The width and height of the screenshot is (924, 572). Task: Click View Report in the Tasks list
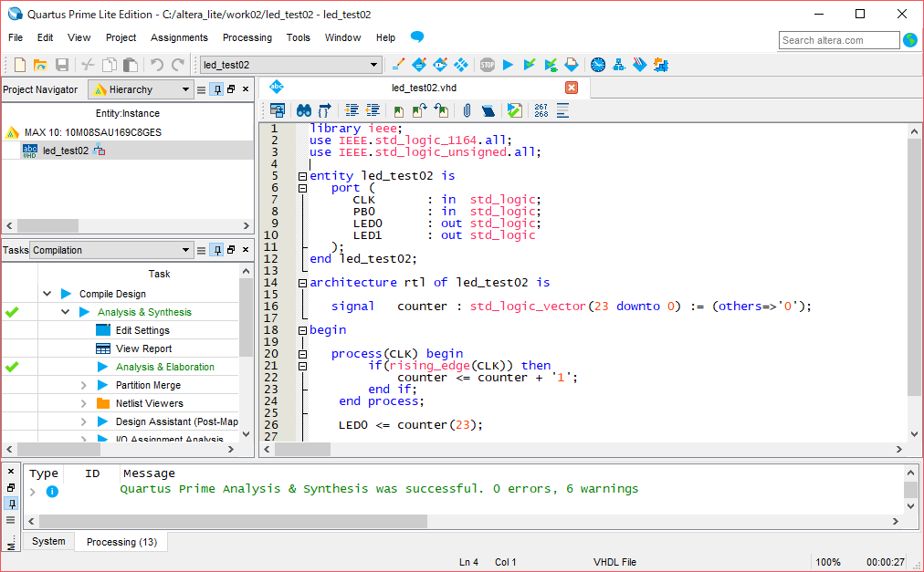(x=143, y=348)
